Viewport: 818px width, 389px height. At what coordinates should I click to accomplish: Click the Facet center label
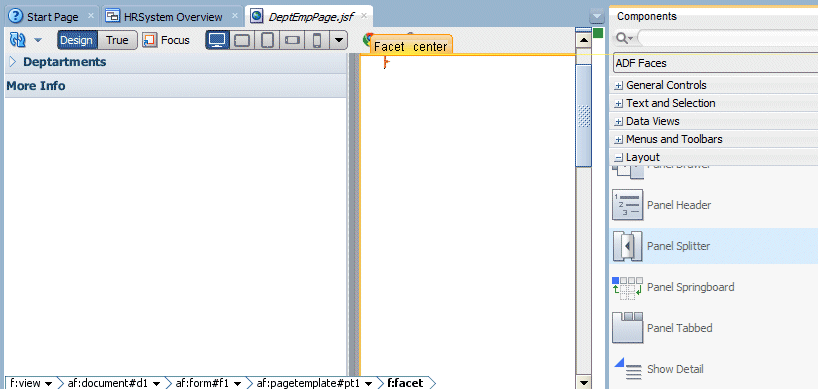(x=411, y=46)
